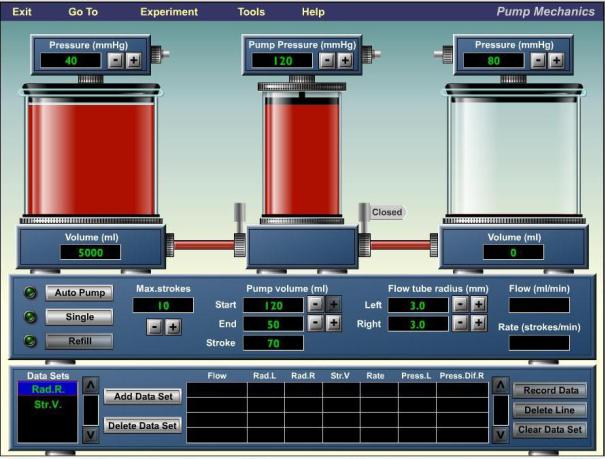This screenshot has width=605, height=459.
Task: Click Delete Line button
Action: coord(550,410)
